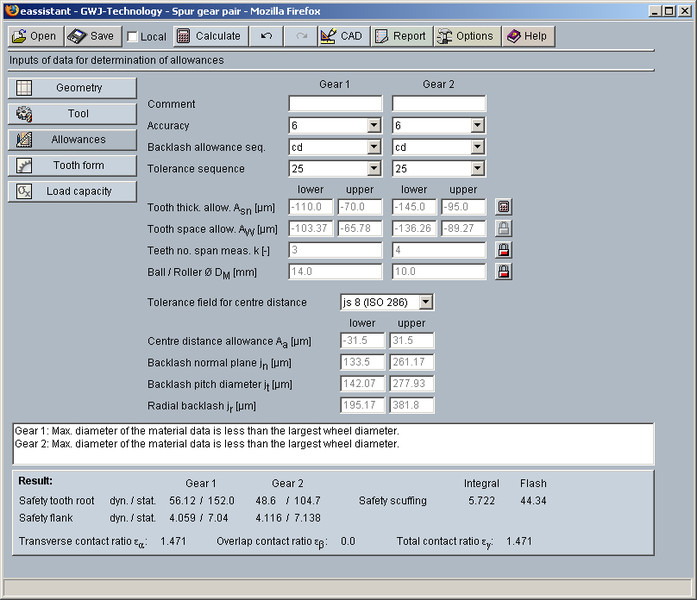Open Gear 1 Tolerance sequence dropdown
Screen dimensions: 697x600
click(374, 168)
